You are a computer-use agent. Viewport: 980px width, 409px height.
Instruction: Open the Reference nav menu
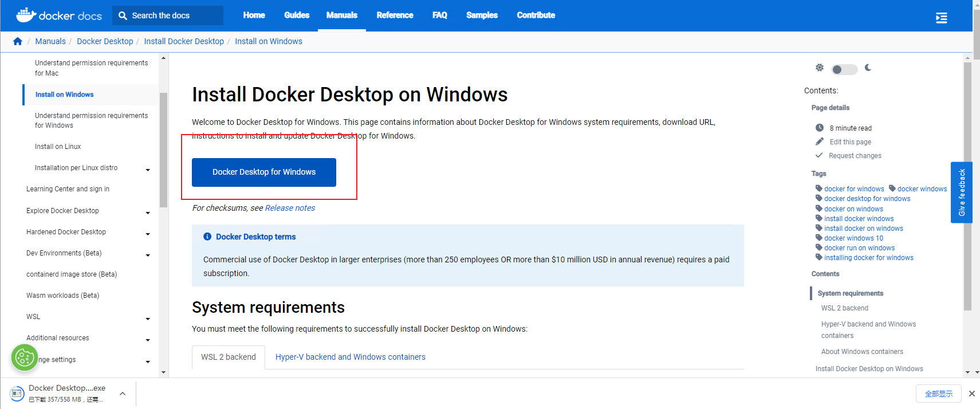point(395,15)
